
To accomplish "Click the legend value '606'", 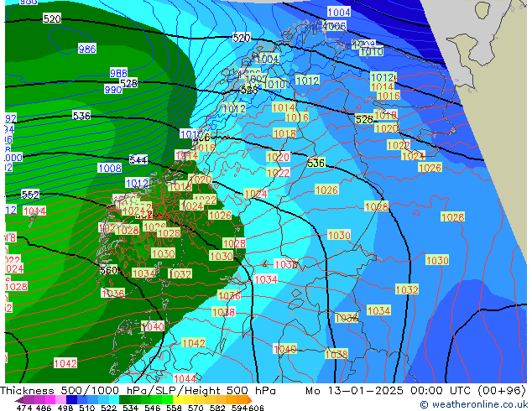I will (x=256, y=408).
